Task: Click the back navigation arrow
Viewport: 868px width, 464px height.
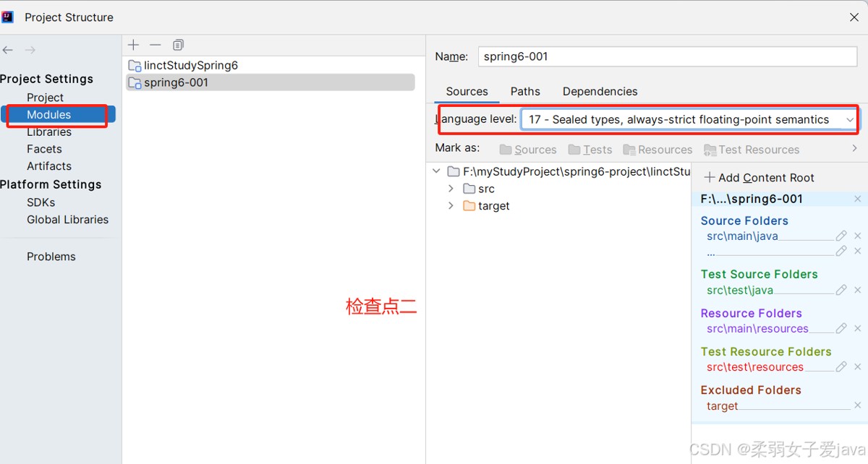Action: (x=8, y=50)
